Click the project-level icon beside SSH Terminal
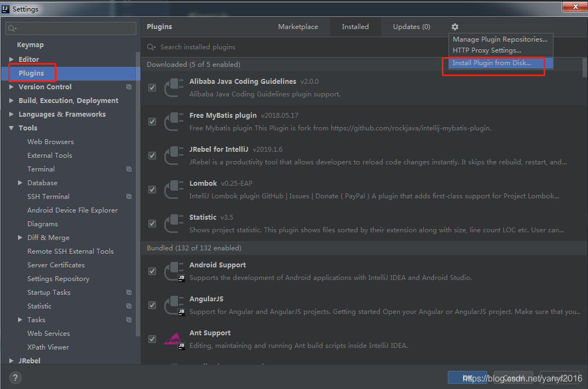588x389 pixels. 129,197
